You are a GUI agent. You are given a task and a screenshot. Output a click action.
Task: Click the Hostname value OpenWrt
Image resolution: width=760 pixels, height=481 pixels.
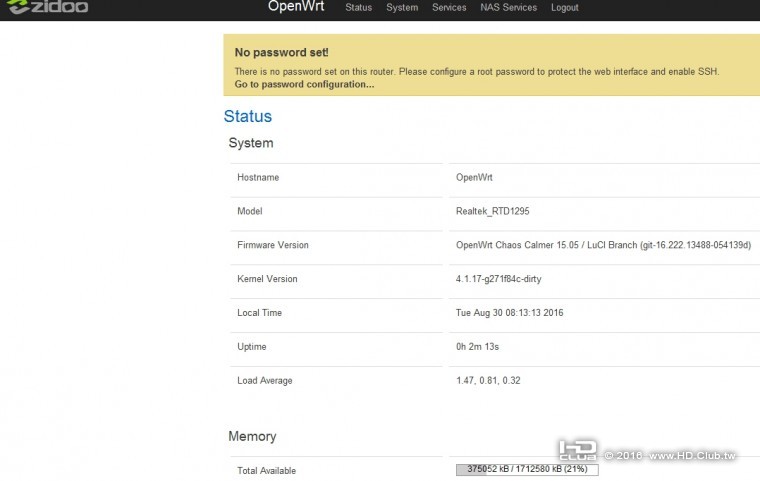(x=474, y=178)
